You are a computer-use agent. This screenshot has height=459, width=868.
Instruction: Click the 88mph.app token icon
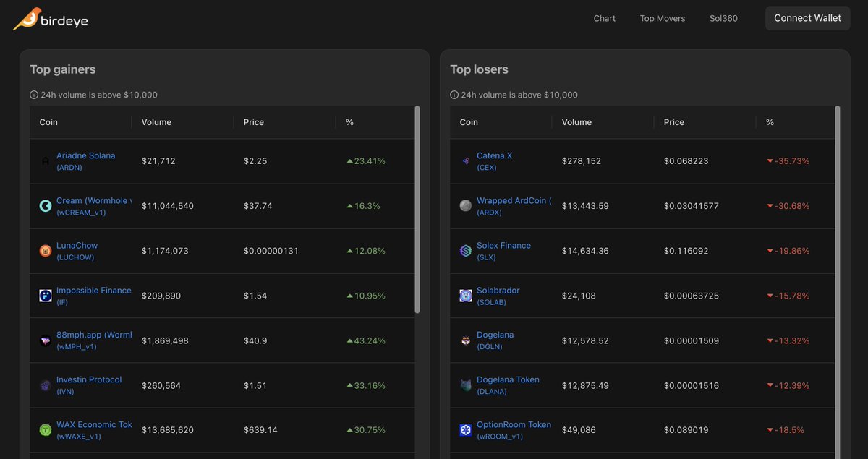point(46,340)
